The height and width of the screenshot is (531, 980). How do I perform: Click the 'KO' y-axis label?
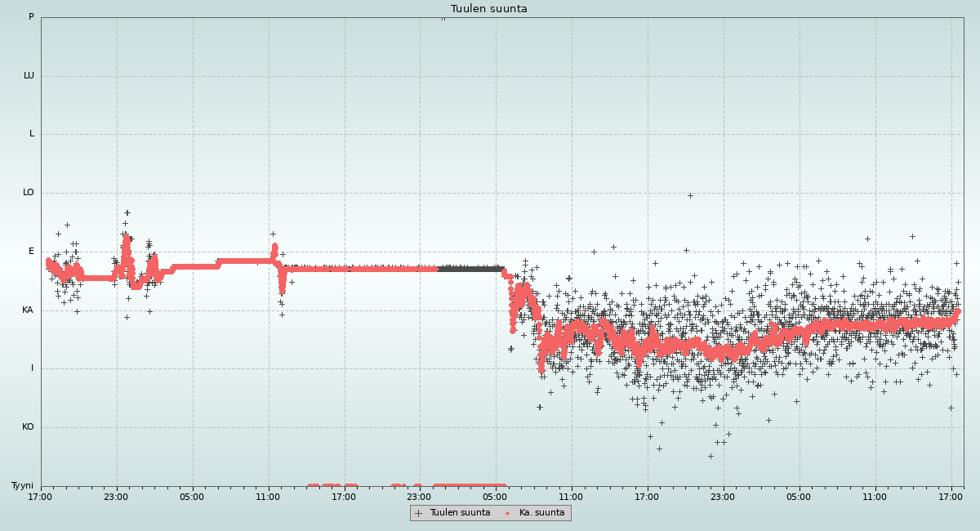click(x=28, y=427)
